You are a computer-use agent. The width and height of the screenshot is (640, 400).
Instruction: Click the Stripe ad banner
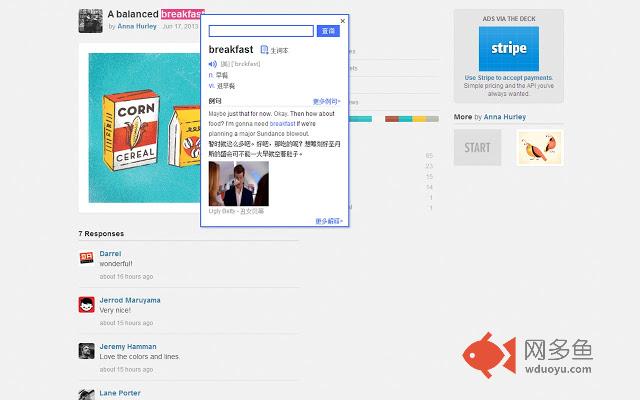tap(509, 49)
